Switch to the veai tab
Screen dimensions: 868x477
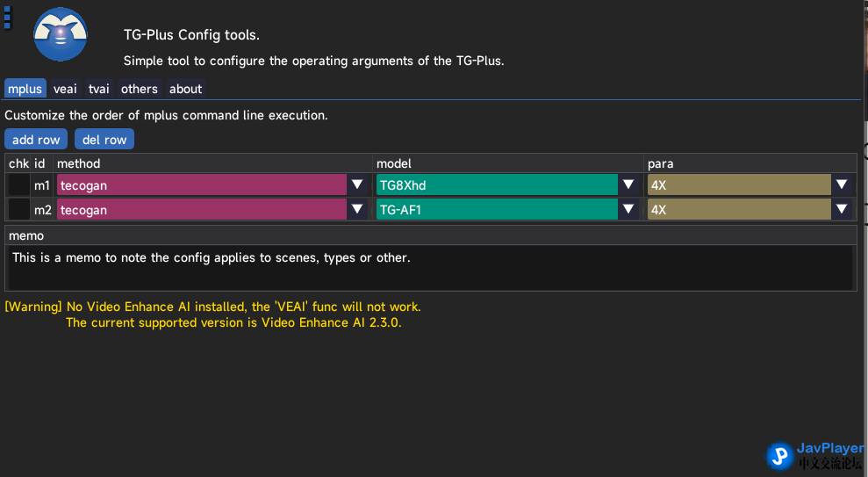click(65, 89)
